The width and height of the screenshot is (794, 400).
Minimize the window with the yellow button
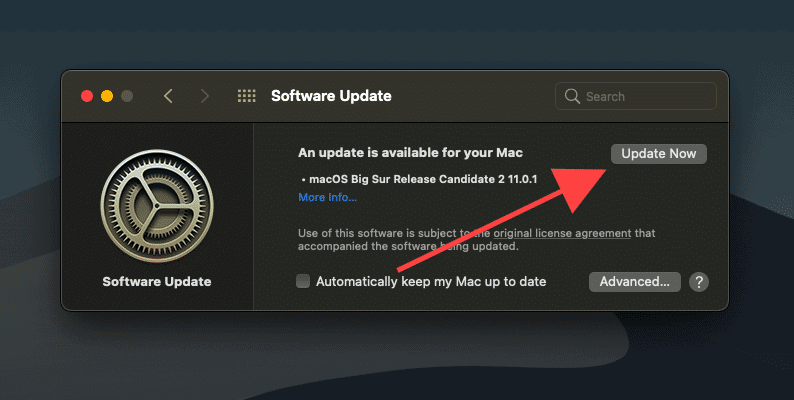107,96
